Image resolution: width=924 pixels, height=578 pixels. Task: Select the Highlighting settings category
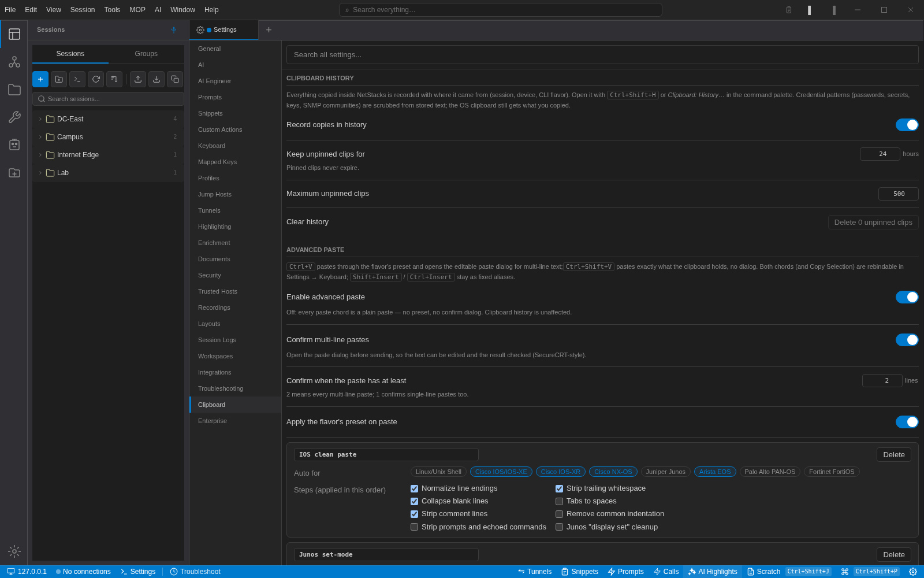(x=235, y=227)
